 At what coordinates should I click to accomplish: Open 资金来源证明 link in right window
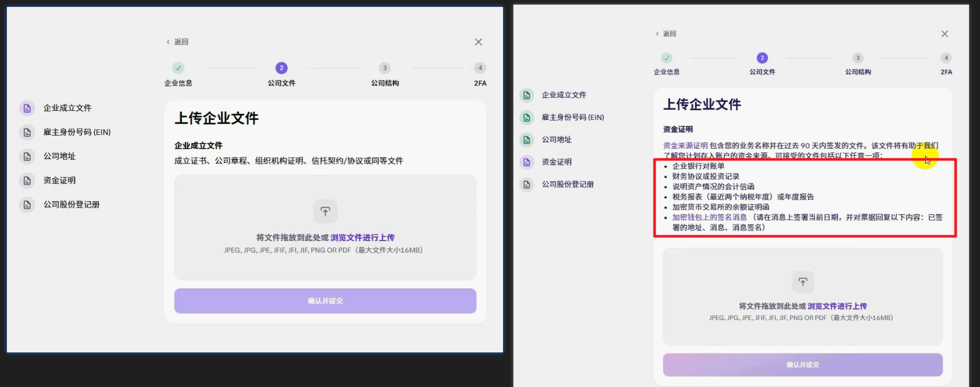point(685,146)
